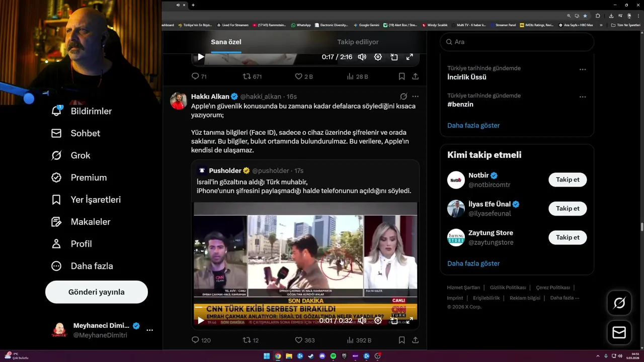Follow İlyas Efe Ünal with Takip et

568,208
